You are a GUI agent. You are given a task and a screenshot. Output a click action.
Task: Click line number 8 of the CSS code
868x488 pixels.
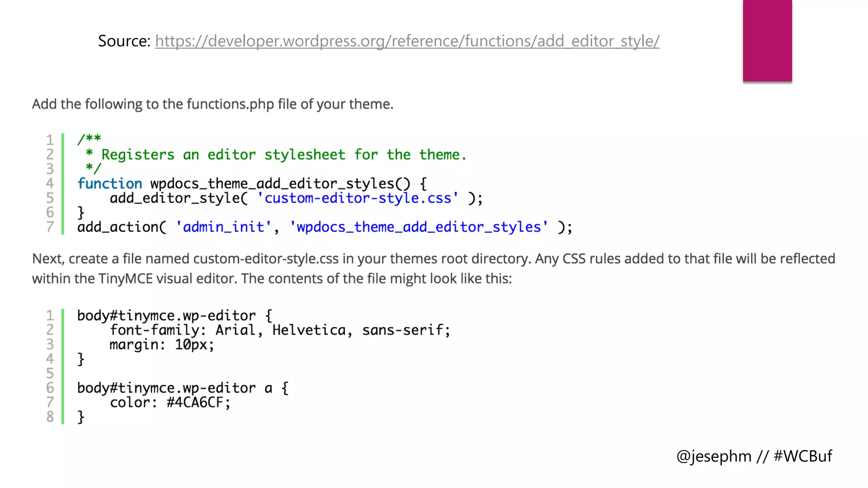50,417
